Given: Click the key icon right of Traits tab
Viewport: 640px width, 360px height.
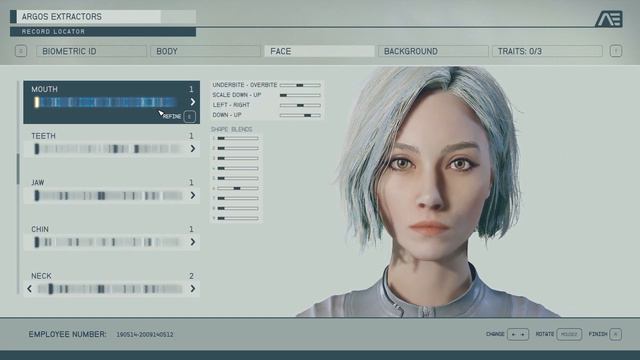Looking at the screenshot, I should click(x=616, y=51).
